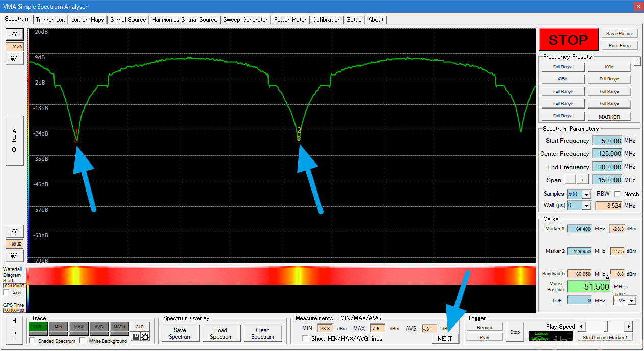Click the NEXT measurements button
The width and height of the screenshot is (644, 351).
pos(445,338)
